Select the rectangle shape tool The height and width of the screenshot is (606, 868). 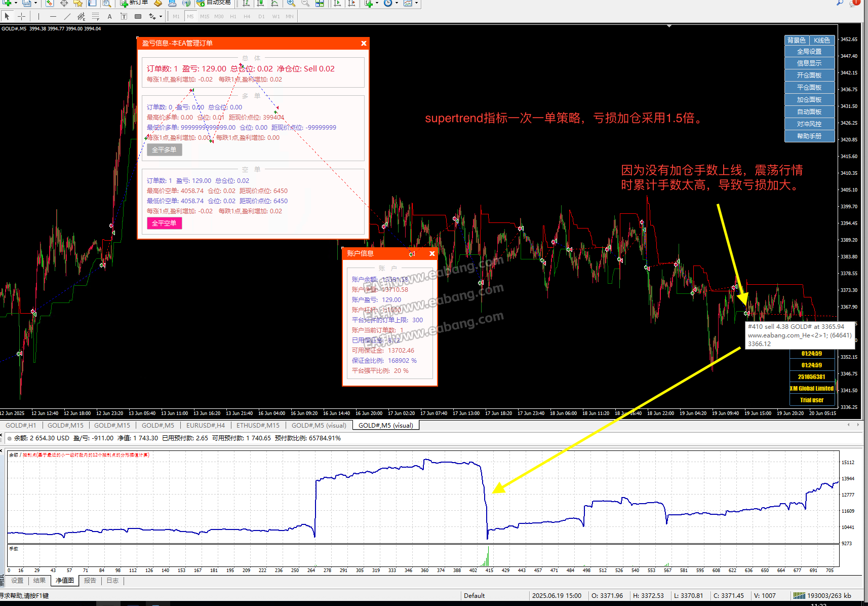click(138, 16)
